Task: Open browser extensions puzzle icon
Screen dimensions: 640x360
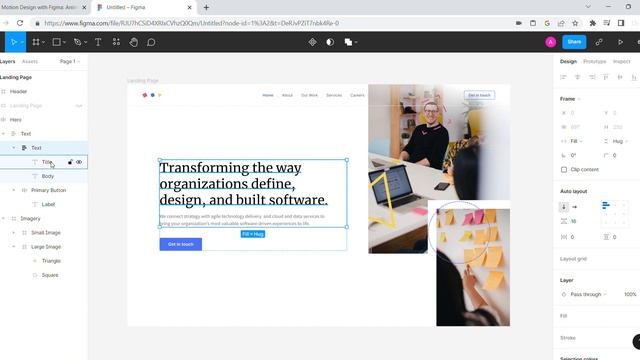Action: pyautogui.click(x=593, y=23)
